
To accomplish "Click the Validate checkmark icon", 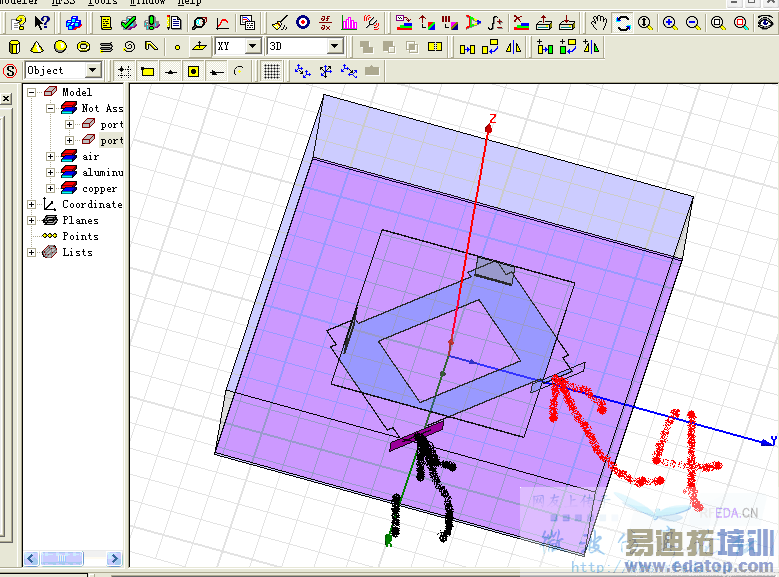I will click(129, 22).
